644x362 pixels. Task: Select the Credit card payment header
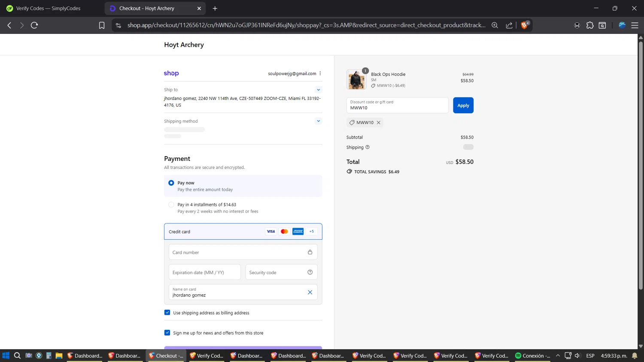243,232
